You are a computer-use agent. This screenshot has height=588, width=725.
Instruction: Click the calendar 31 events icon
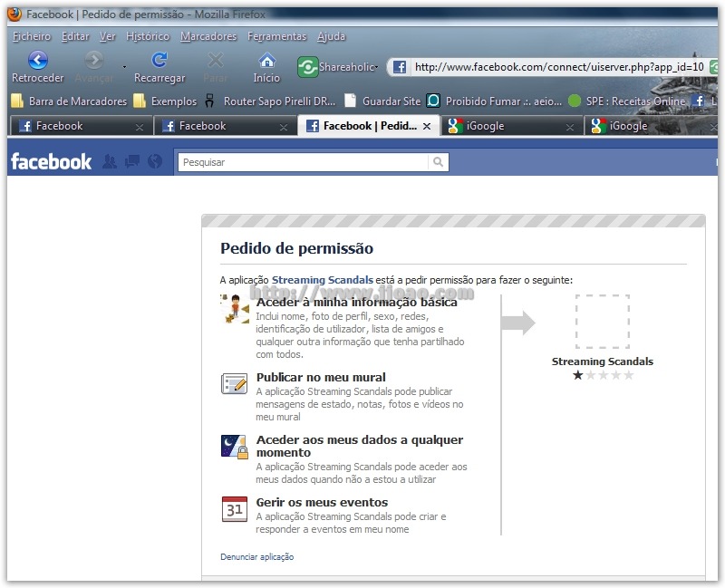[x=235, y=509]
